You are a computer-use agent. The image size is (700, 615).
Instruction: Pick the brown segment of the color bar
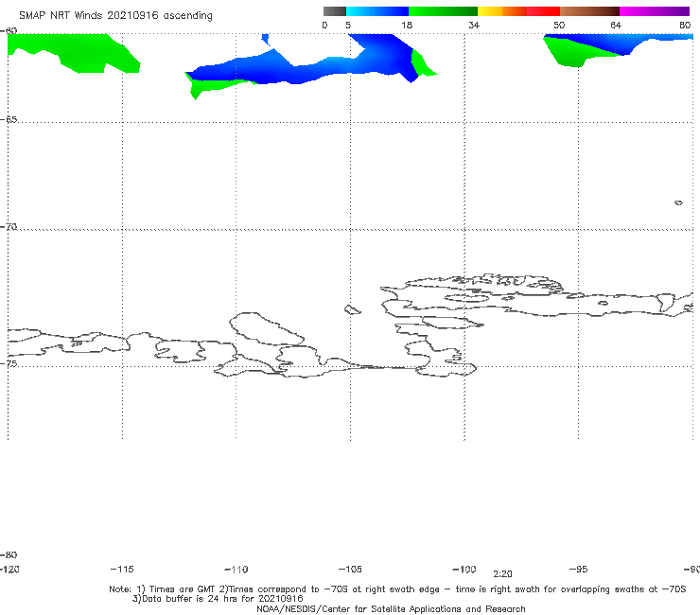(589, 11)
